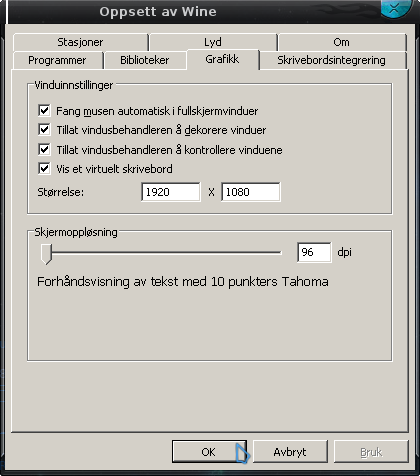Toggle Tillat vindusbehandleren å kontrollere vinduene
420x476 pixels.
(x=44, y=149)
